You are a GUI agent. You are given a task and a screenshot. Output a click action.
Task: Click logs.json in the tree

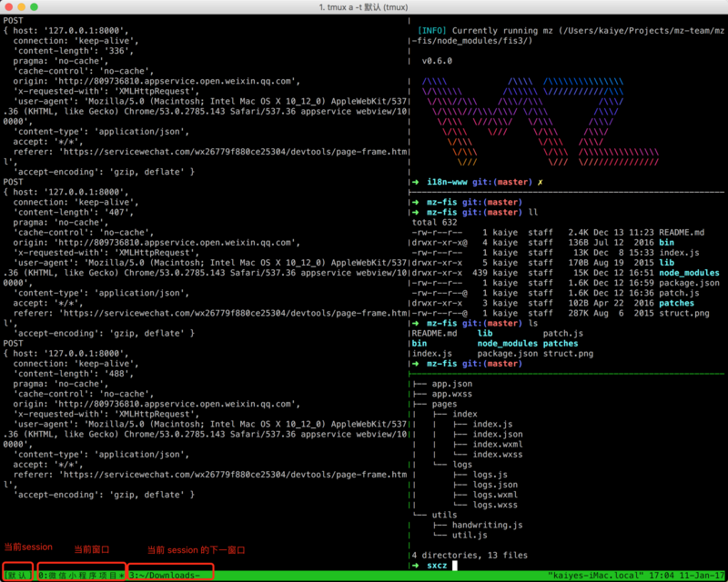click(x=495, y=485)
